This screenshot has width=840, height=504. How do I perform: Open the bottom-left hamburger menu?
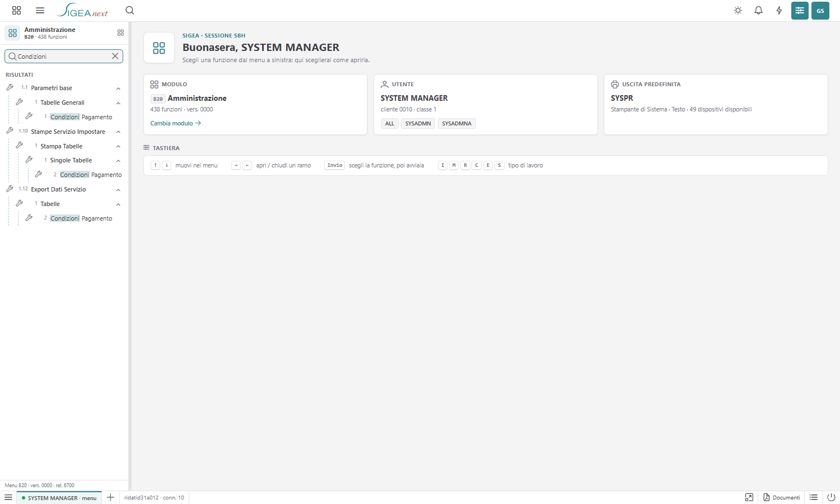click(8, 497)
